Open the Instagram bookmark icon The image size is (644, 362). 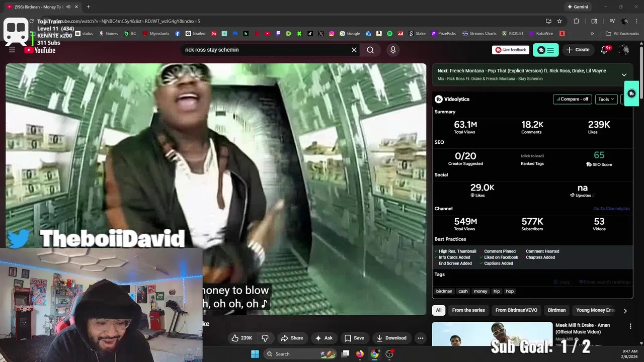pos(332,34)
